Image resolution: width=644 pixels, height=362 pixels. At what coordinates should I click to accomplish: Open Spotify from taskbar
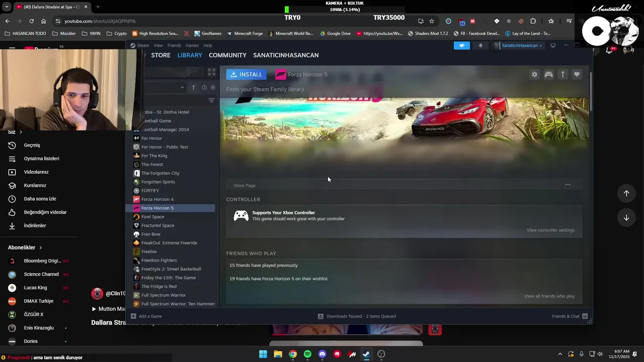[x=307, y=354]
